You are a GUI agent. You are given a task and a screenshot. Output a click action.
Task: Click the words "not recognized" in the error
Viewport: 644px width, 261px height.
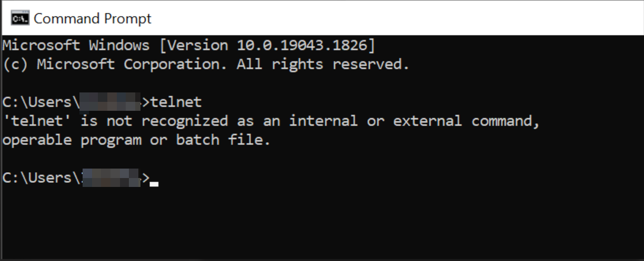(167, 121)
